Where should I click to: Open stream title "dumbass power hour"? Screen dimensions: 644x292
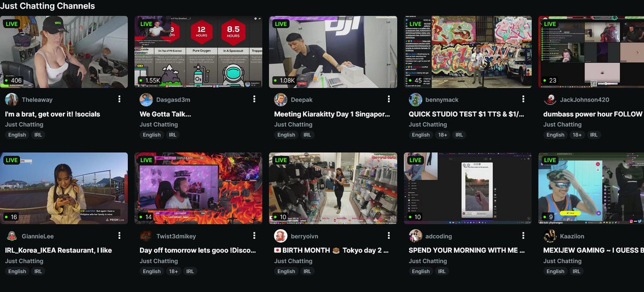pos(592,114)
